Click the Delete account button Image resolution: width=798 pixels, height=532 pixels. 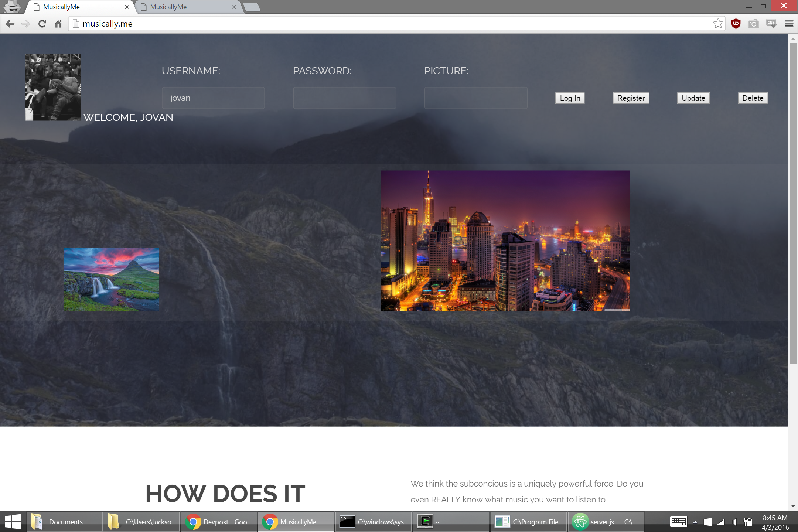[x=753, y=98]
